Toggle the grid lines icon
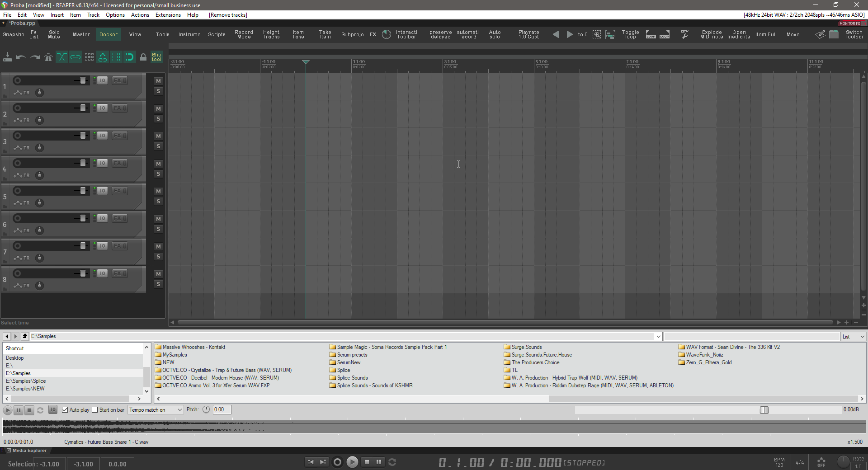This screenshot has width=868, height=470. click(x=116, y=57)
